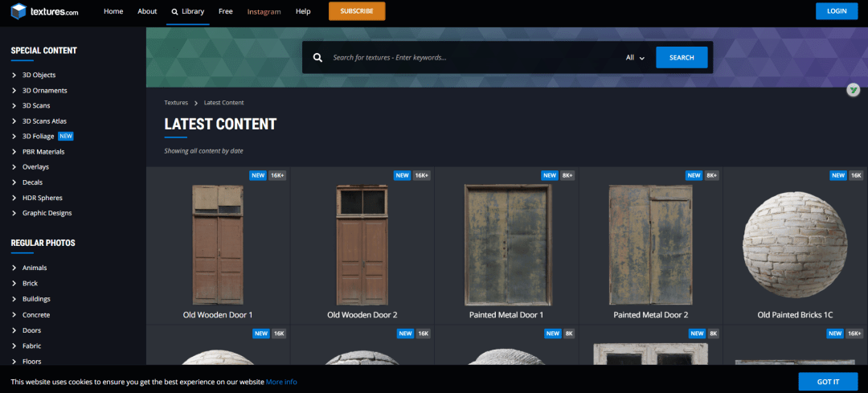Open the Help menu item
Image resolution: width=868 pixels, height=393 pixels.
303,11
